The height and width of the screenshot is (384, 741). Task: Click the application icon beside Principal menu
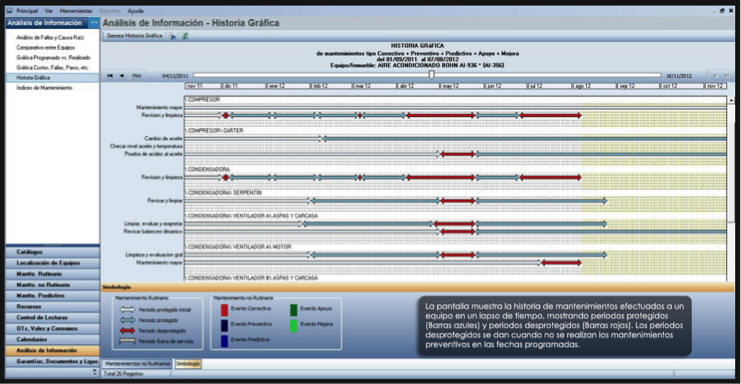[9, 10]
